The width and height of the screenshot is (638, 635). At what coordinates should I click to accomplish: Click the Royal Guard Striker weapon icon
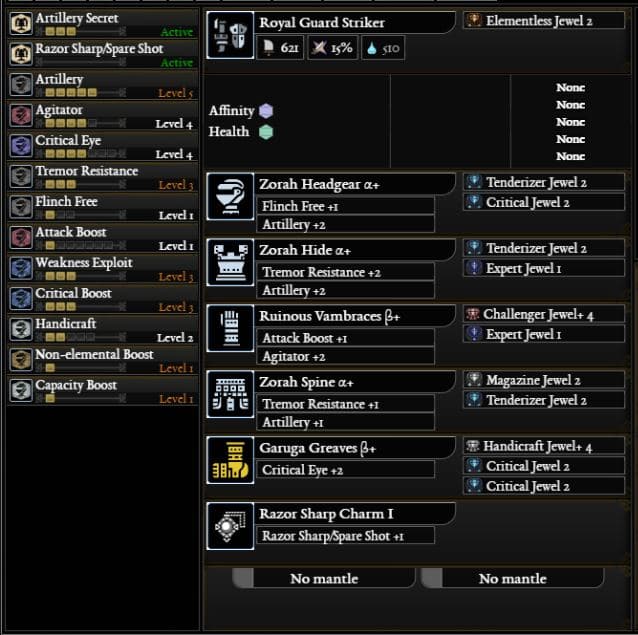pyautogui.click(x=230, y=35)
